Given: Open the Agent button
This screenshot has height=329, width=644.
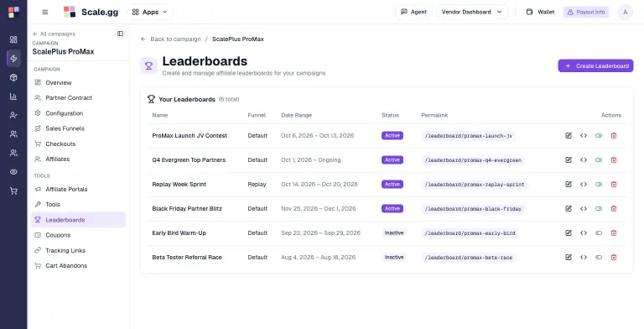Looking at the screenshot, I should click(413, 12).
